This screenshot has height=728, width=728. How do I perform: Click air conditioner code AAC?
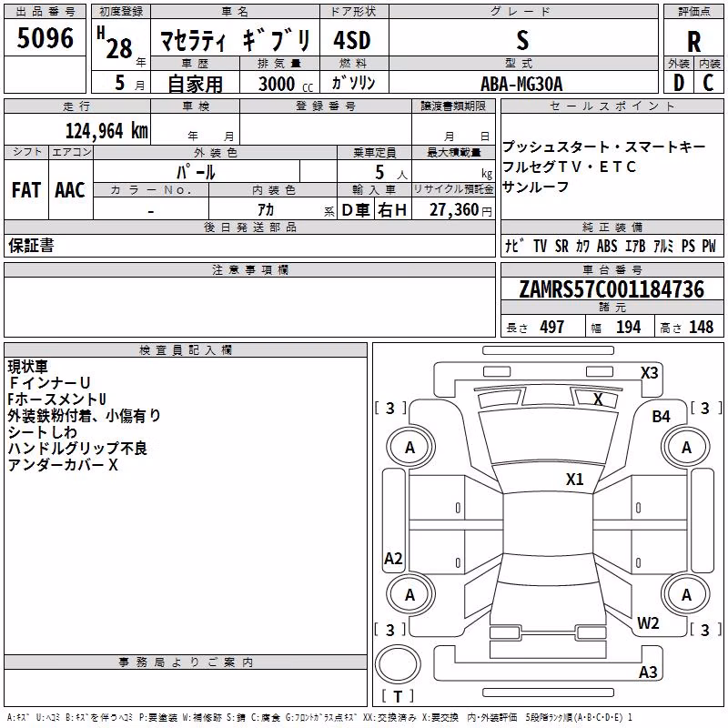(x=70, y=190)
